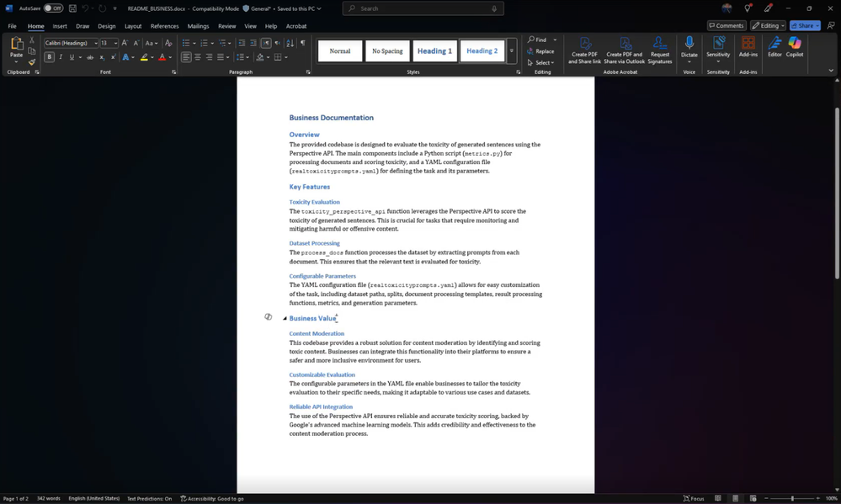Center-align text with the Center icon
Screen dimensions: 841x504
pyautogui.click(x=198, y=57)
